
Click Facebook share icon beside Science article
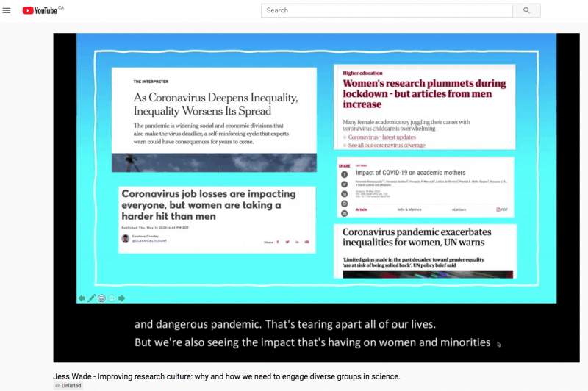pos(345,174)
